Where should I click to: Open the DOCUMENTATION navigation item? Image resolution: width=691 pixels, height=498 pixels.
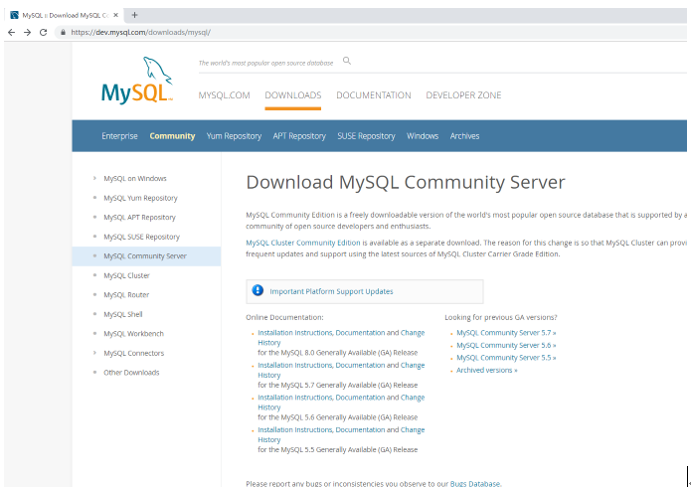click(x=374, y=95)
